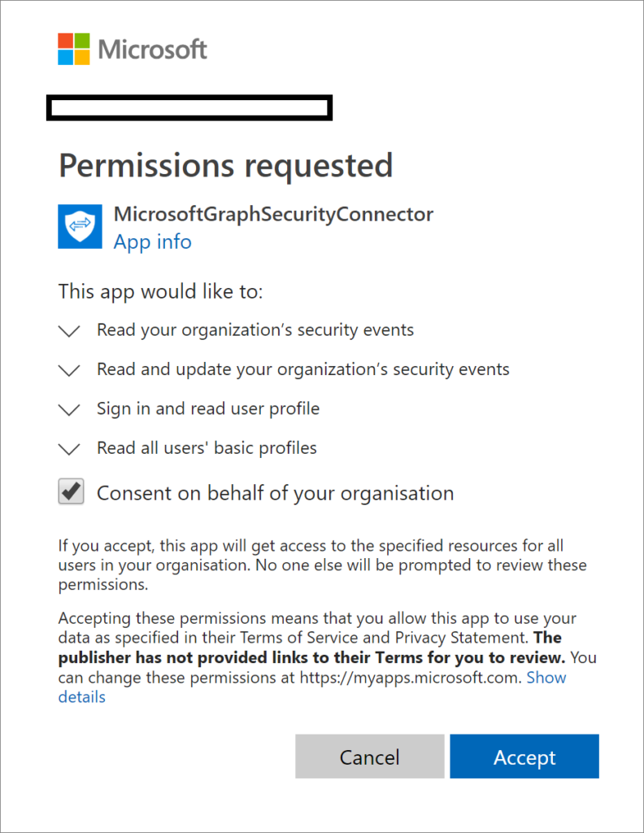The width and height of the screenshot is (644, 833).
Task: Expand the "Read and update your organization's security events" permission
Action: coord(69,370)
